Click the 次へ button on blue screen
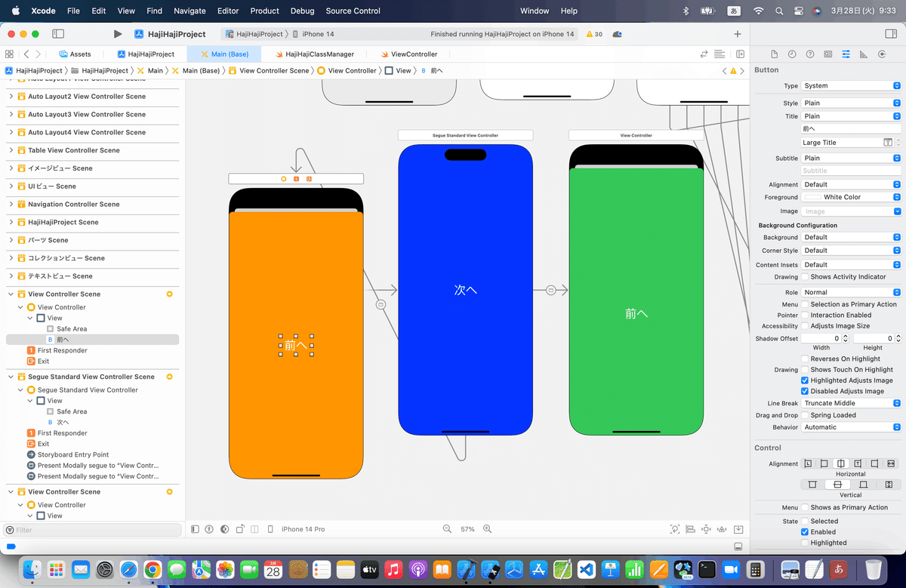The height and width of the screenshot is (588, 906). pyautogui.click(x=466, y=290)
